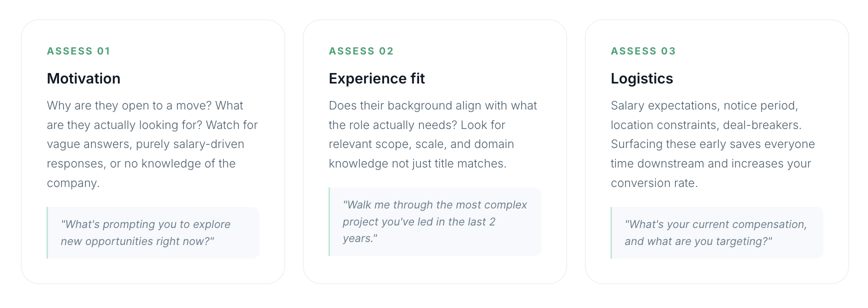Image resolution: width=868 pixels, height=308 pixels.
Task: Select the Logistics heading
Action: (x=641, y=78)
